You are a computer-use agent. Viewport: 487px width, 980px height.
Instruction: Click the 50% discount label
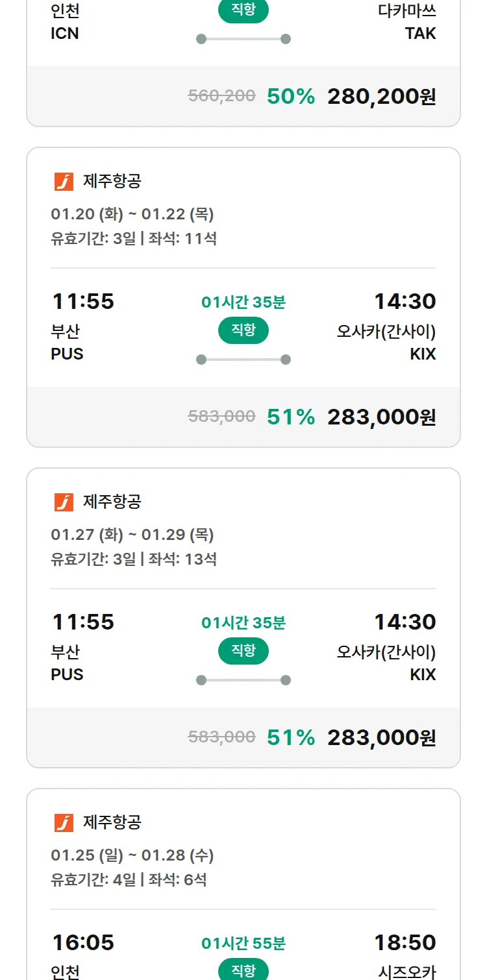click(x=290, y=97)
